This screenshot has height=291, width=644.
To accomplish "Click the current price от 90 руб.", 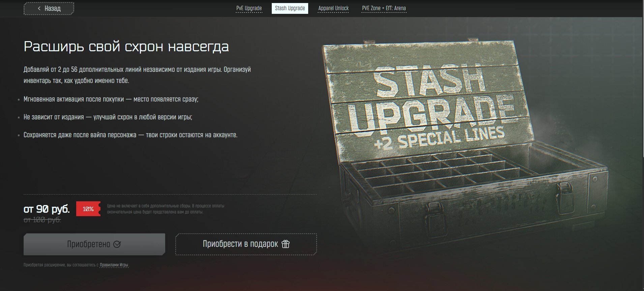I will pos(47,209).
